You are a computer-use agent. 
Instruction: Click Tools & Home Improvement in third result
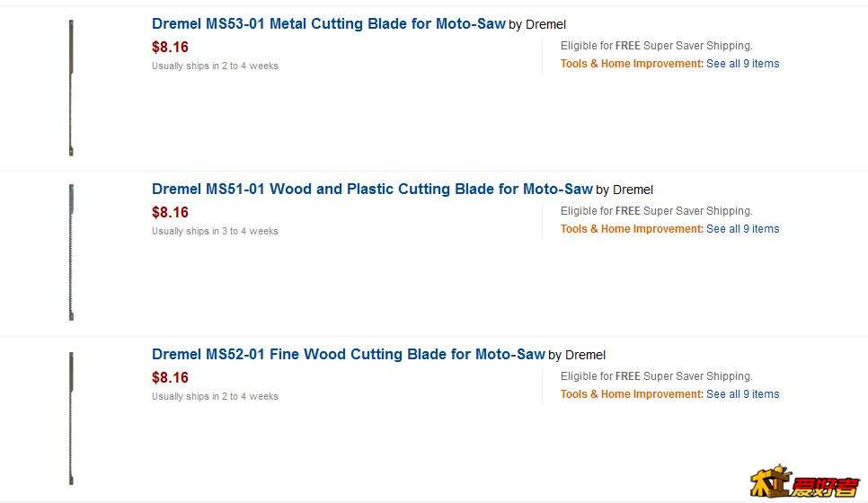pos(632,394)
